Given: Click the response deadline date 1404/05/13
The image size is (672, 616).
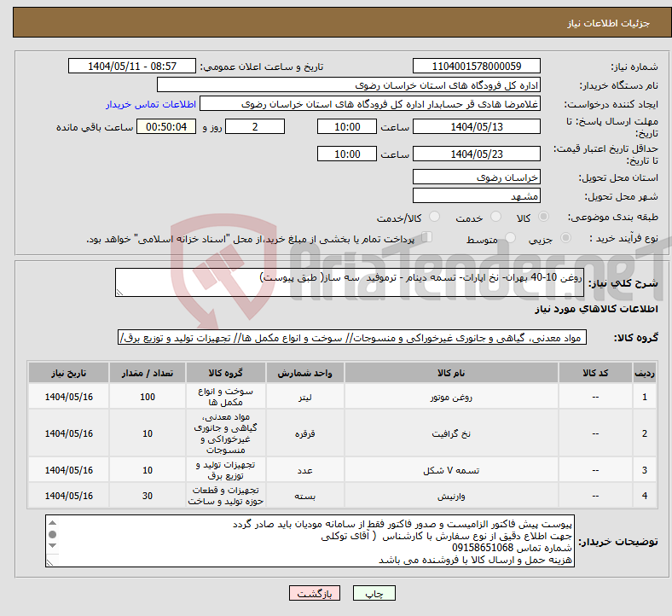Looking at the screenshot, I should click(x=477, y=127).
